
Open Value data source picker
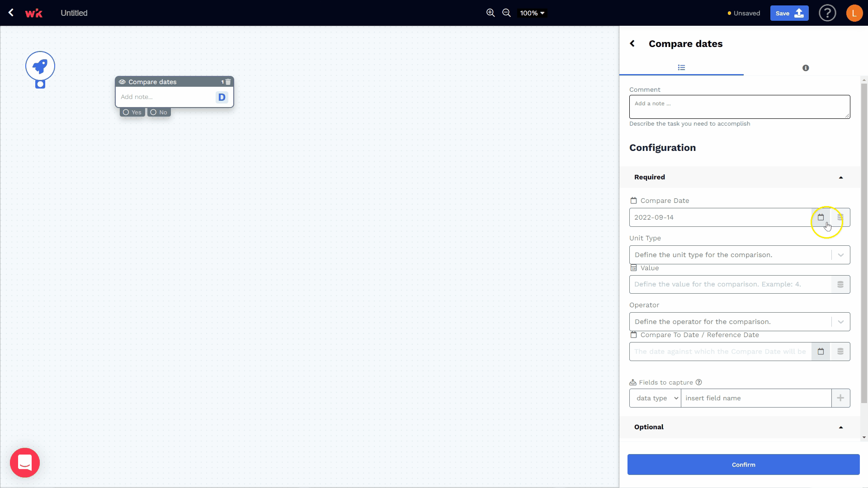[840, 284]
